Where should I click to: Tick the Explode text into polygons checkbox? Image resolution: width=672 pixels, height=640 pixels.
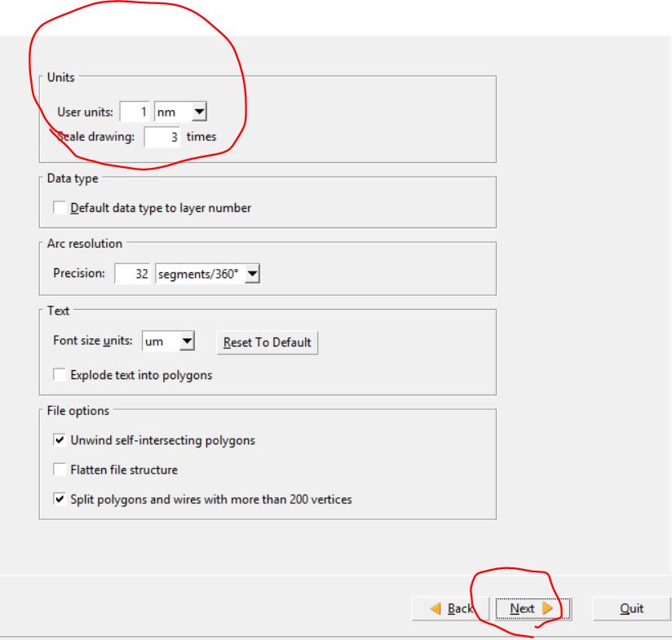pos(60,376)
